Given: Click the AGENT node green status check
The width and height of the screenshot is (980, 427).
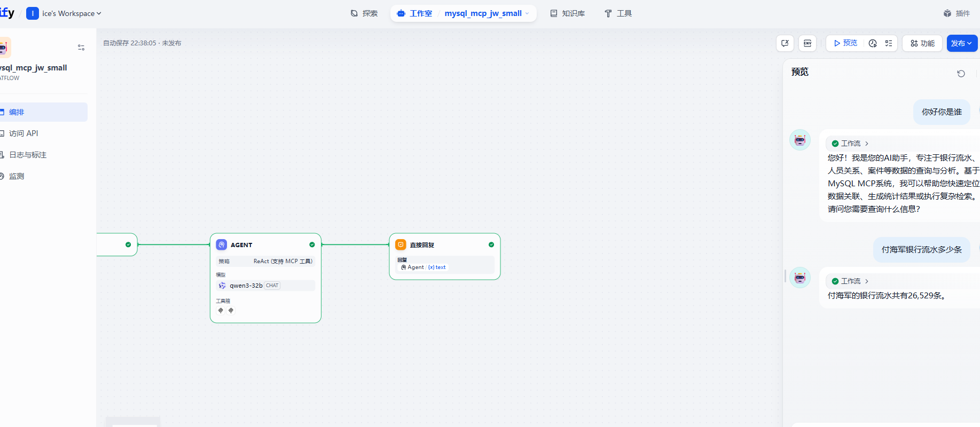Looking at the screenshot, I should pyautogui.click(x=312, y=244).
